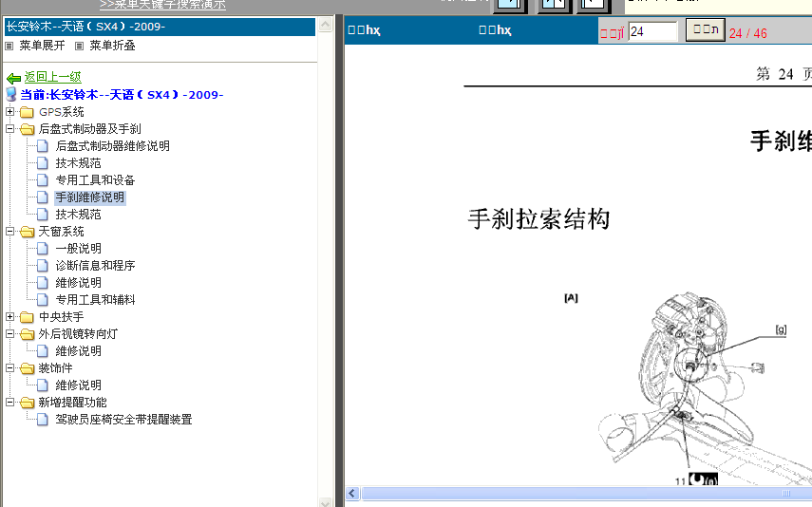Screen dimensions: 812x507
Task: Click the 新增提醒功能 folder icon
Action: 27,403
